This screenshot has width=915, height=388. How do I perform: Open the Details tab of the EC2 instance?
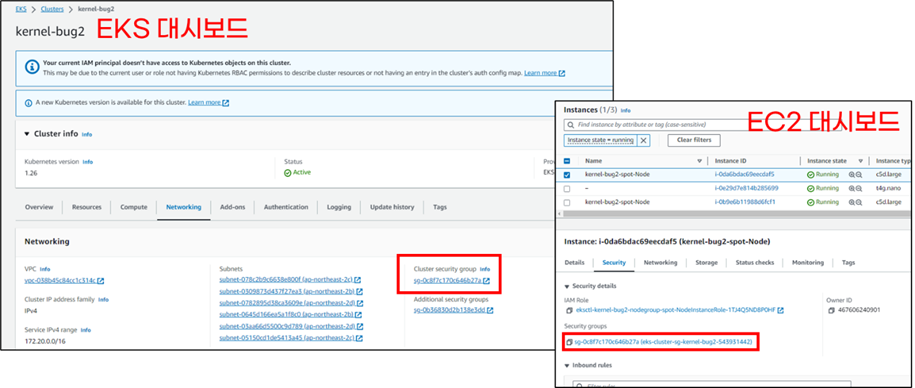pyautogui.click(x=574, y=263)
